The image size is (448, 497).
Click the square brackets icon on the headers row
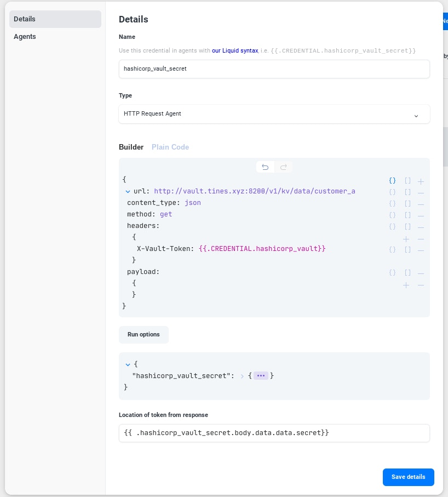click(407, 227)
